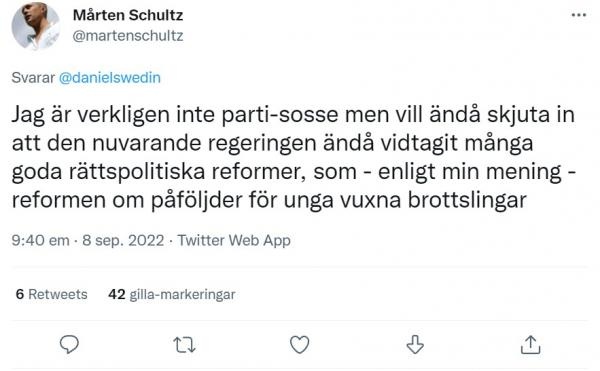Open the Twitter Web App source link
The image size is (600, 371).
(x=234, y=240)
